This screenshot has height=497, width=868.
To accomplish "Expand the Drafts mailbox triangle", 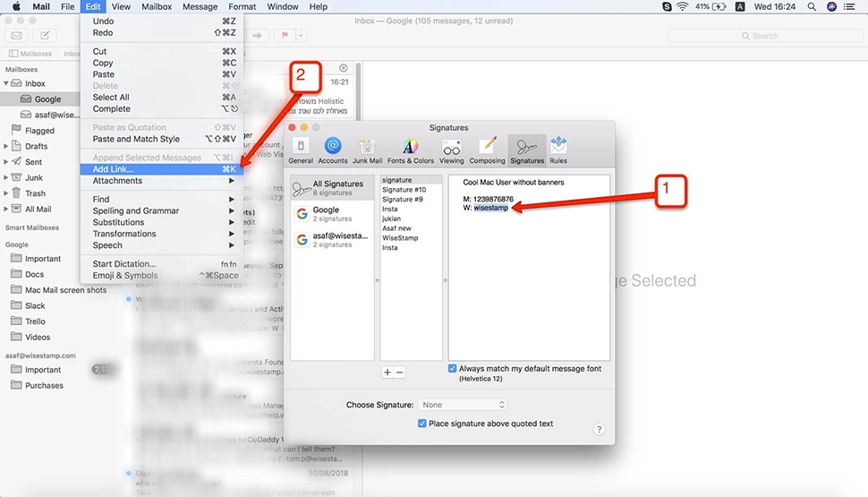I will tap(6, 146).
